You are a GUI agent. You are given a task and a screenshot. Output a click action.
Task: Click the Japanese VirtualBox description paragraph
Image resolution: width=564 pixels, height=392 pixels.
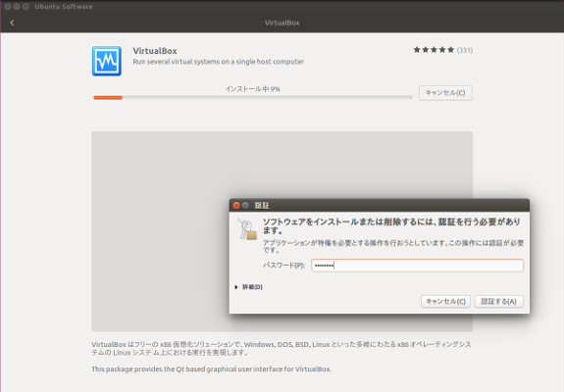pos(282,348)
